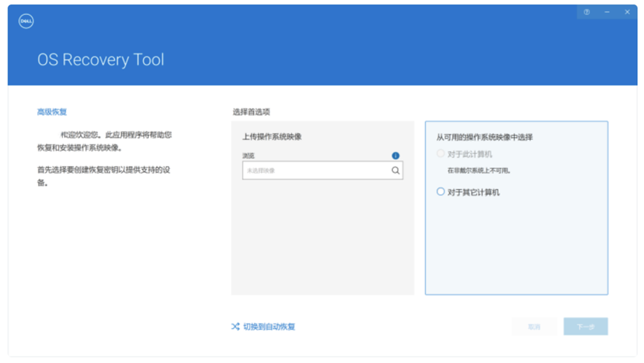Close the OS Recovery Tool window
This screenshot has width=644, height=363.
click(627, 12)
